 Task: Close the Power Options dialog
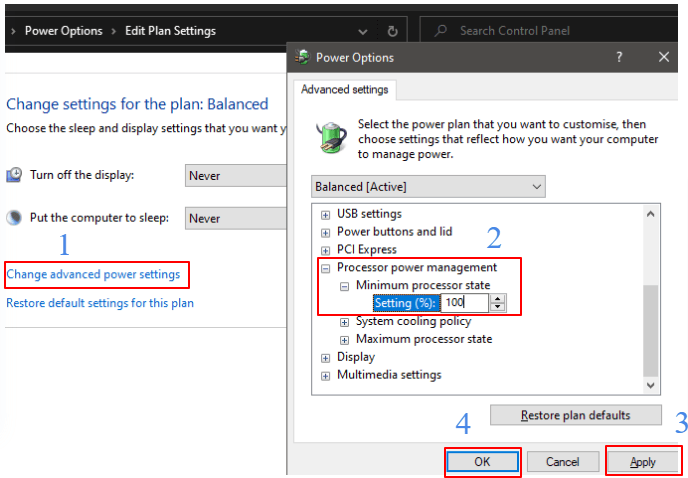664,57
